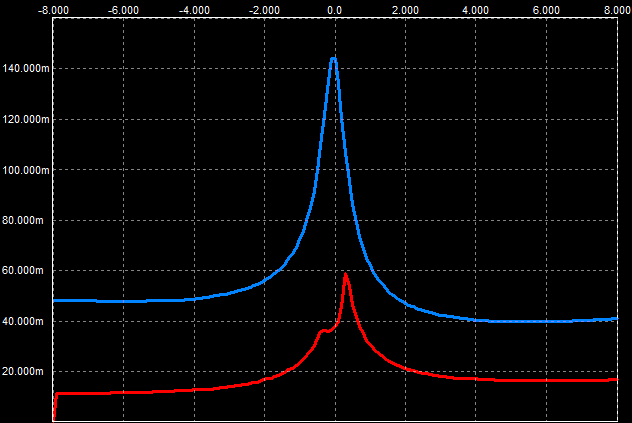Click the 140.000m y-axis label

[26, 69]
